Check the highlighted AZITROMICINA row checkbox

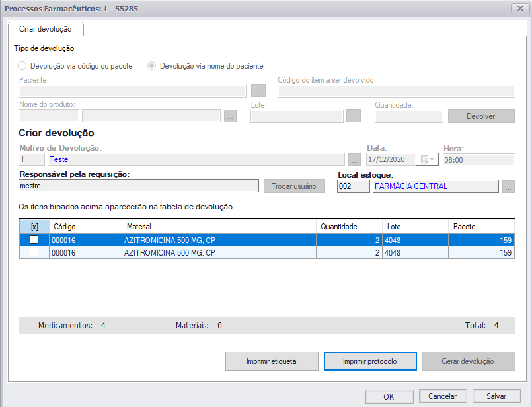pyautogui.click(x=34, y=240)
